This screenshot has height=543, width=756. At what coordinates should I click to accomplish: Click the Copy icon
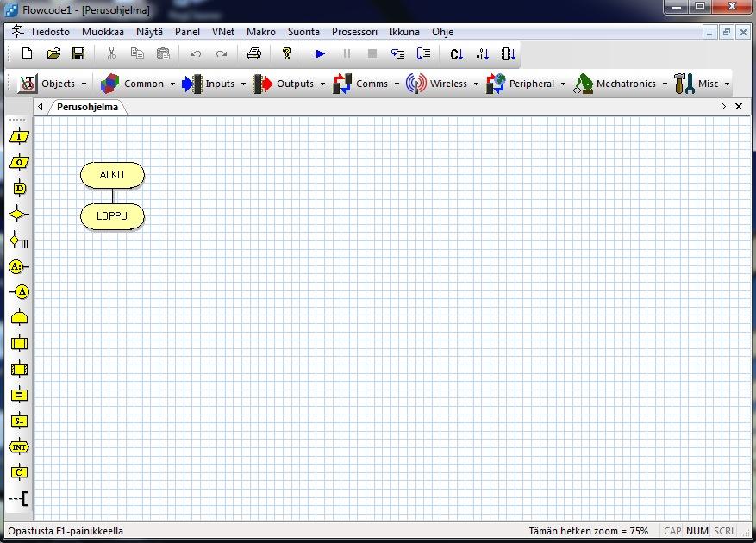(x=137, y=53)
